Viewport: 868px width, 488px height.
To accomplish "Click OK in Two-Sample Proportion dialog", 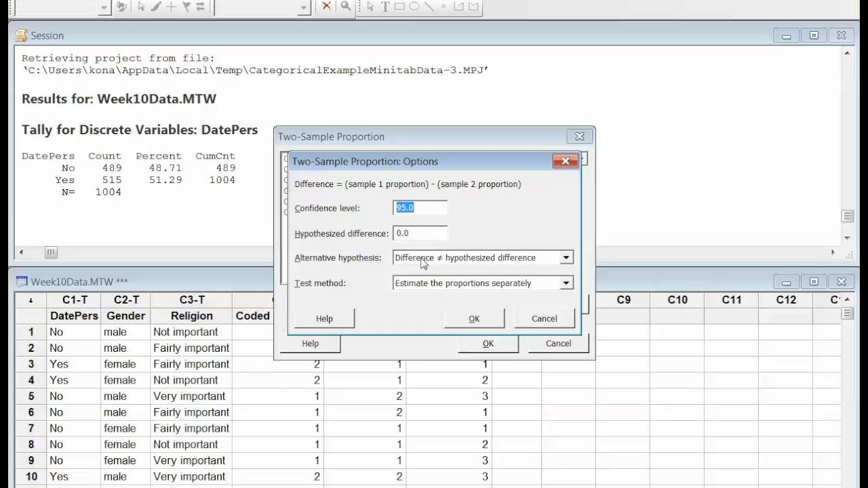I will click(488, 344).
